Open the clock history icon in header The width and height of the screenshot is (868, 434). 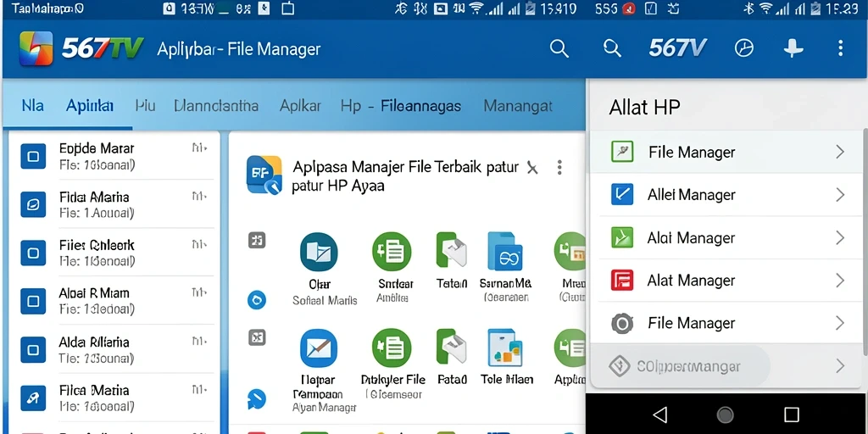[x=744, y=48]
